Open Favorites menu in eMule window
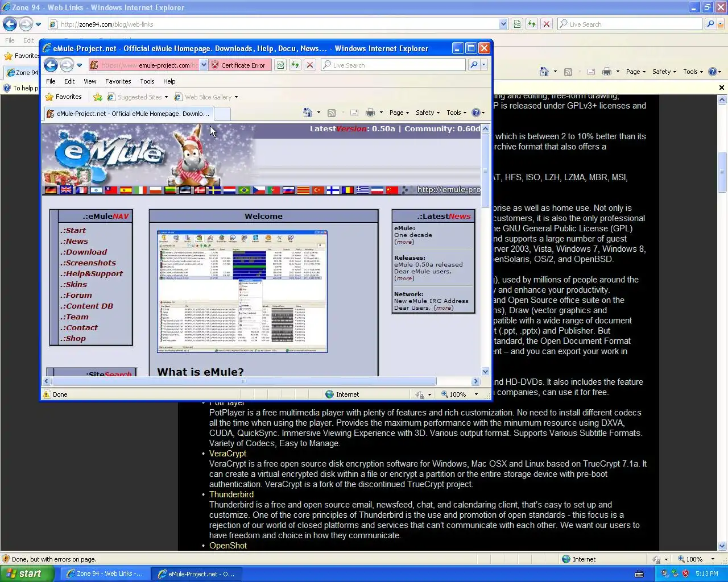This screenshot has height=582, width=728. click(118, 81)
